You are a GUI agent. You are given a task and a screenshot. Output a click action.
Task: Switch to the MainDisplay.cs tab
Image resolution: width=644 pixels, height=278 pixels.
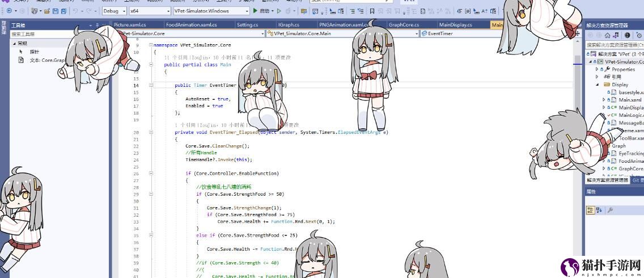coord(455,25)
